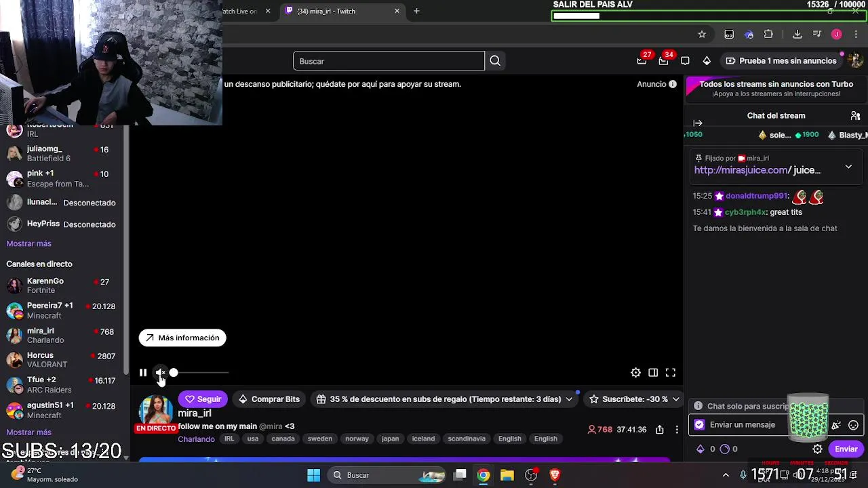Open player settings gear
Image resolution: width=868 pixels, height=488 pixels.
click(x=635, y=373)
